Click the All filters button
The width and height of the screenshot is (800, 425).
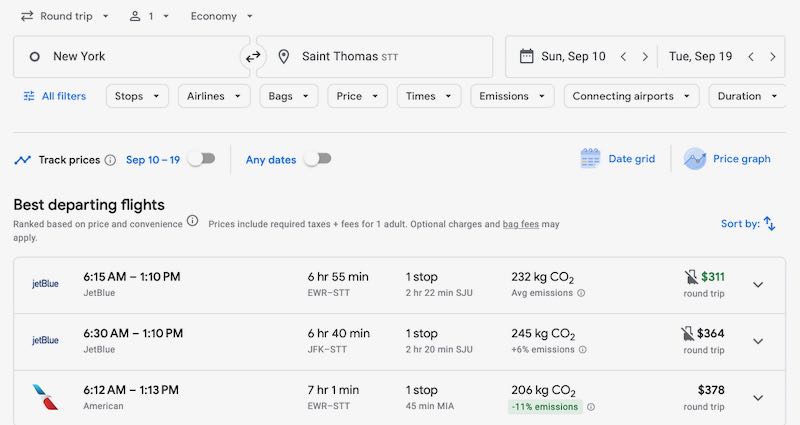pyautogui.click(x=55, y=96)
